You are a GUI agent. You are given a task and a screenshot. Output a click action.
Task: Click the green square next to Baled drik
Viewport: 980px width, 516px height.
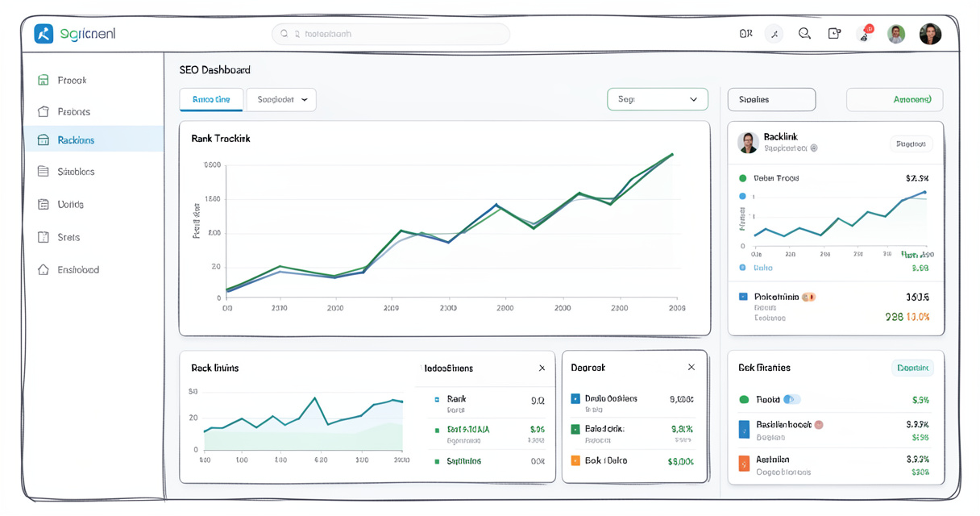click(575, 429)
